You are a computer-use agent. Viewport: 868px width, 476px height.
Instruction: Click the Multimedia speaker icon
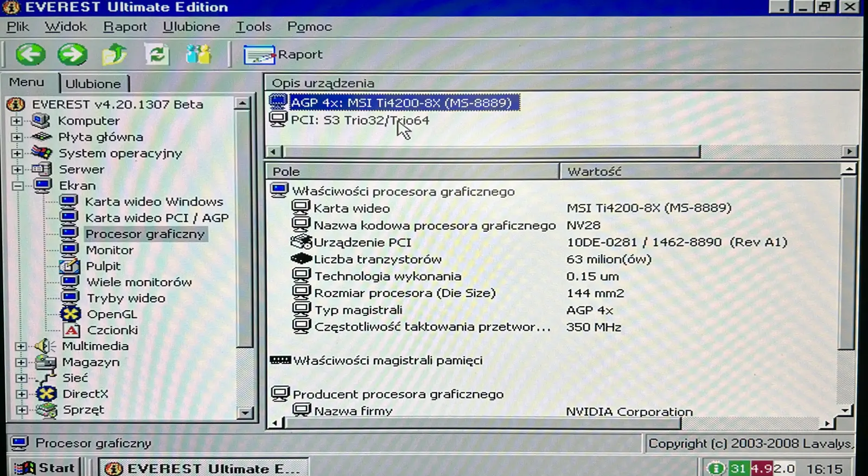click(x=46, y=346)
